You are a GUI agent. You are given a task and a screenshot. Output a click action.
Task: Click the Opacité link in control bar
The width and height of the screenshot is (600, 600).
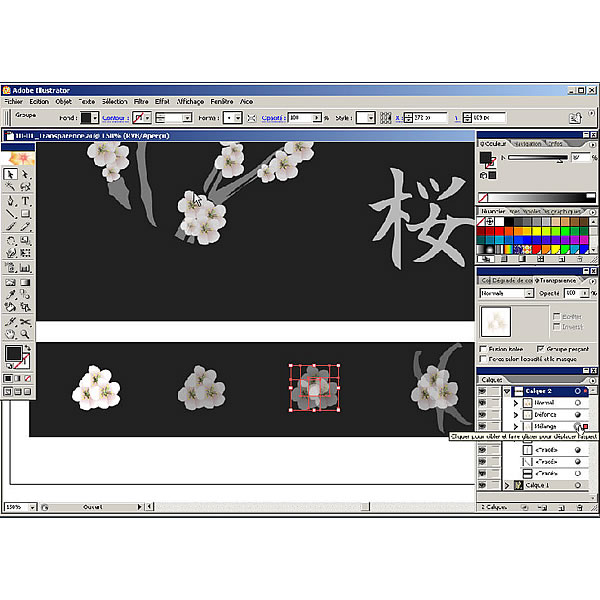pos(273,118)
